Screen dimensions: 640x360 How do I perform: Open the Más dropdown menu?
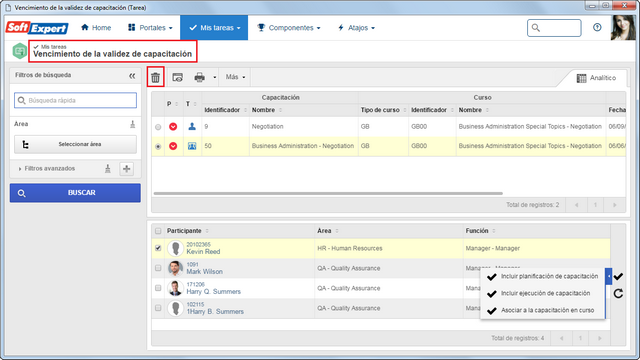pos(236,77)
